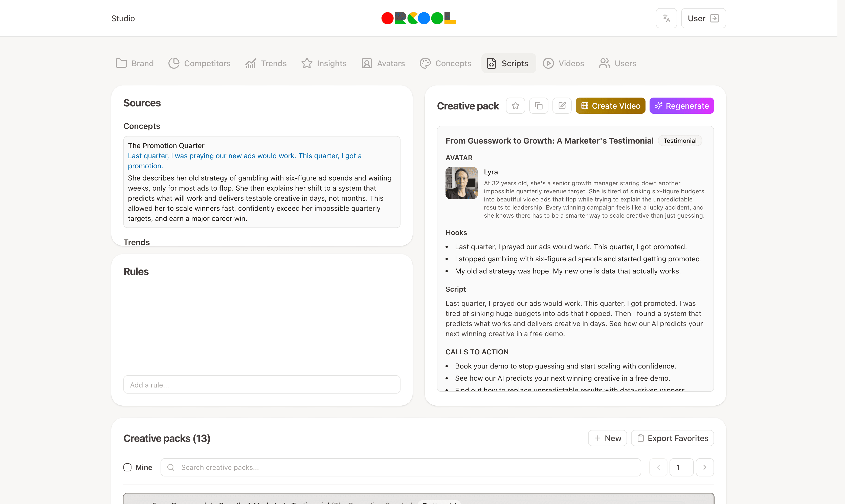The height and width of the screenshot is (504, 845).
Task: Click Lyra's avatar thumbnail
Action: tap(461, 183)
